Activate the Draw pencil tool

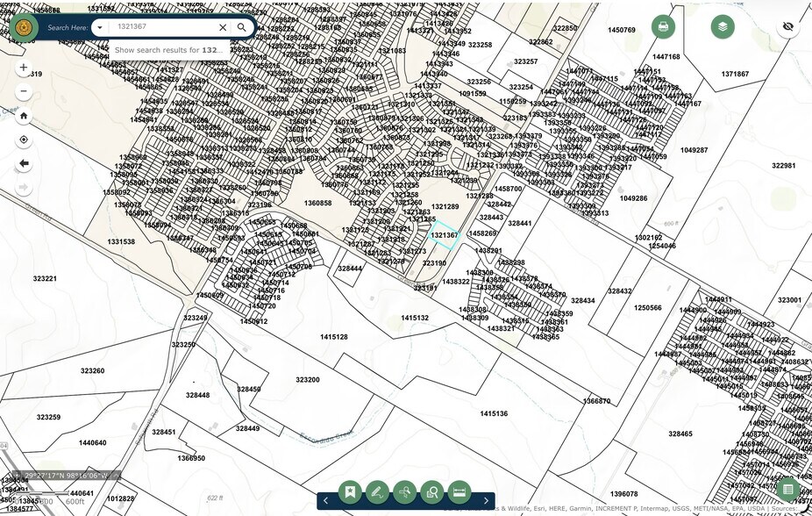pos(377,492)
